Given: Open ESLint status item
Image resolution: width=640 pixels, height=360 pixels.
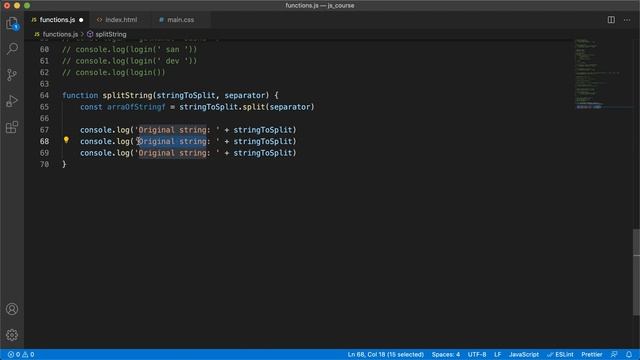Looking at the screenshot, I should 560,354.
